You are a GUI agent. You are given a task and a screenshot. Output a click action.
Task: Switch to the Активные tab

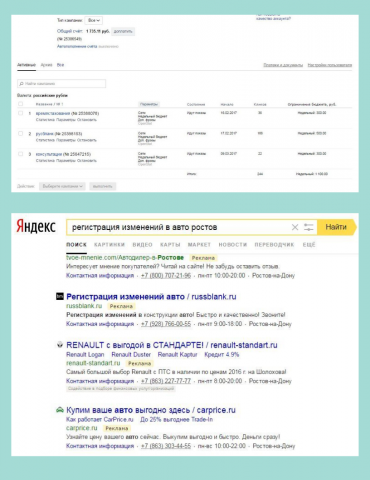click(x=26, y=65)
